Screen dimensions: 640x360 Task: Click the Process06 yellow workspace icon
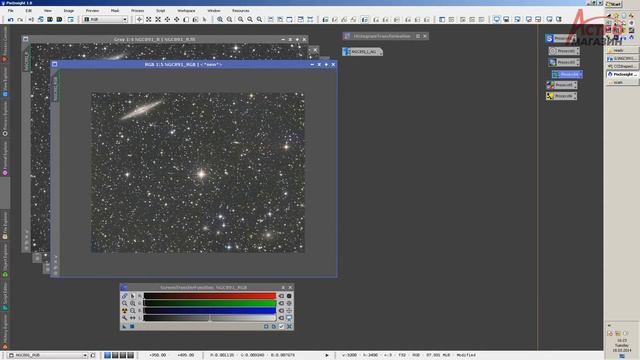pos(561,96)
